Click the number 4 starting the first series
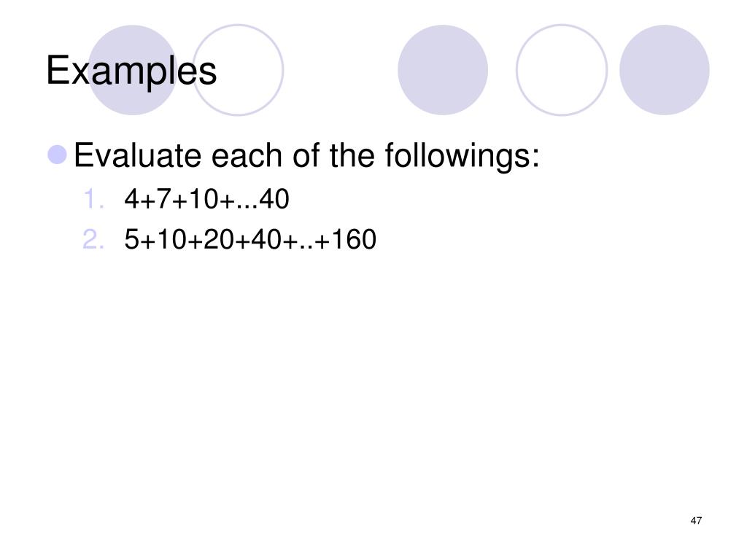This screenshot has width=747, height=560. (131, 198)
